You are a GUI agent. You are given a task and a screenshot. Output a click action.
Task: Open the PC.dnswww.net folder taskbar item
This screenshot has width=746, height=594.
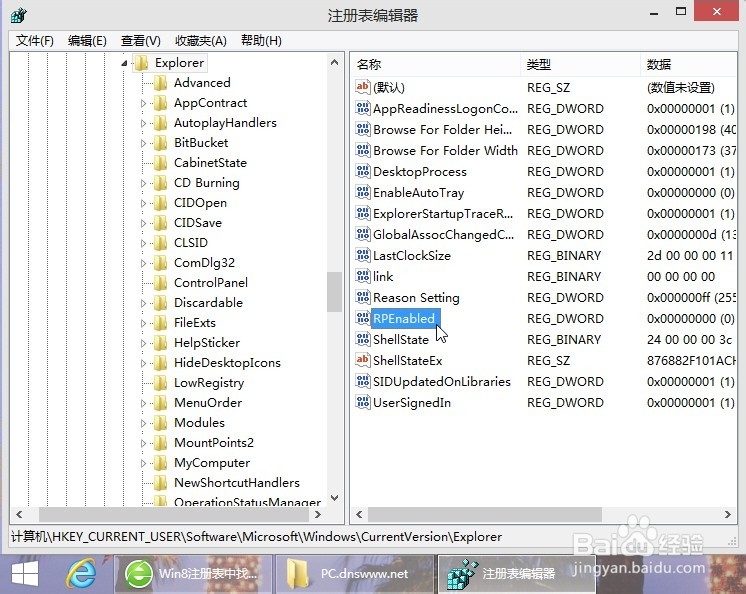[x=355, y=574]
